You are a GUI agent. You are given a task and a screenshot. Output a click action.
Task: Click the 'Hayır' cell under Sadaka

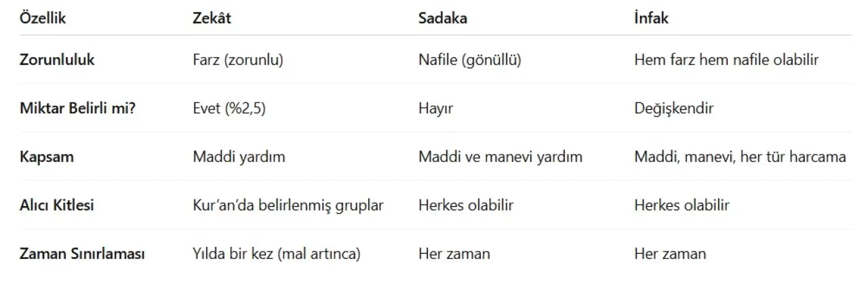(435, 108)
